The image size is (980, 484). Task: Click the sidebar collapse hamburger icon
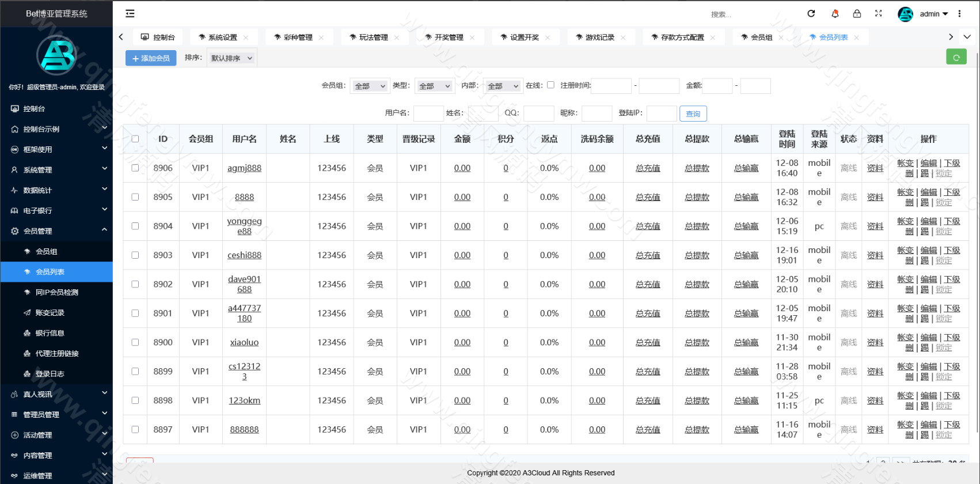point(130,14)
